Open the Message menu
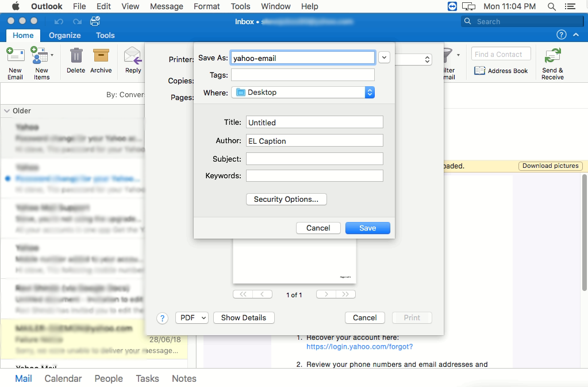 tap(167, 6)
